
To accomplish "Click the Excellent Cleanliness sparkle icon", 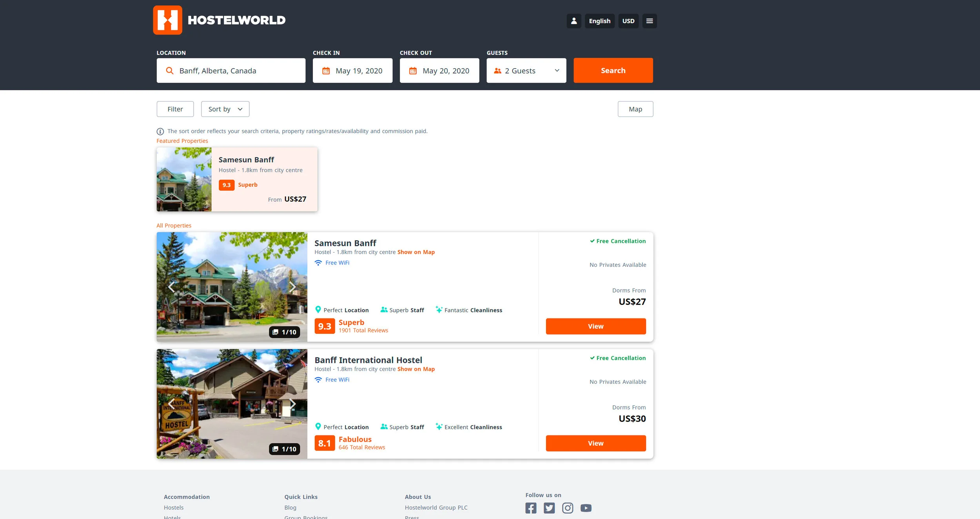I will point(439,426).
